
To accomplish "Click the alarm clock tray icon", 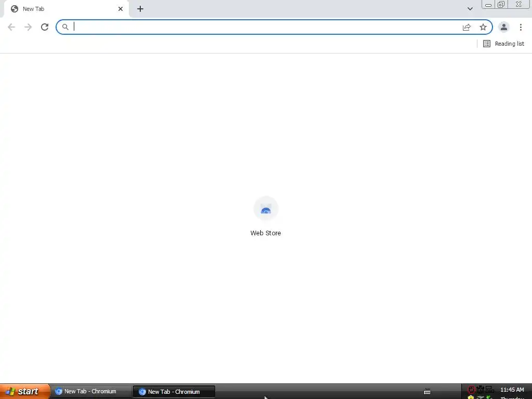I will [480, 390].
